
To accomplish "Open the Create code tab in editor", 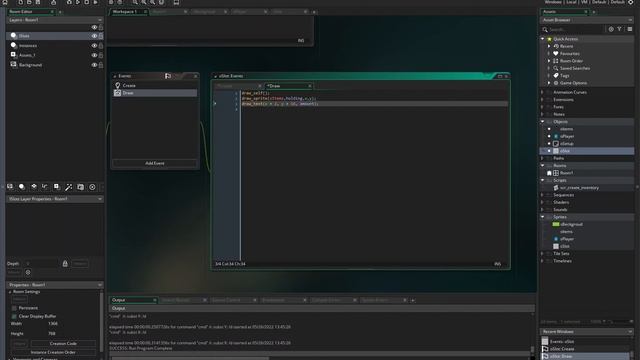I will click(238, 86).
